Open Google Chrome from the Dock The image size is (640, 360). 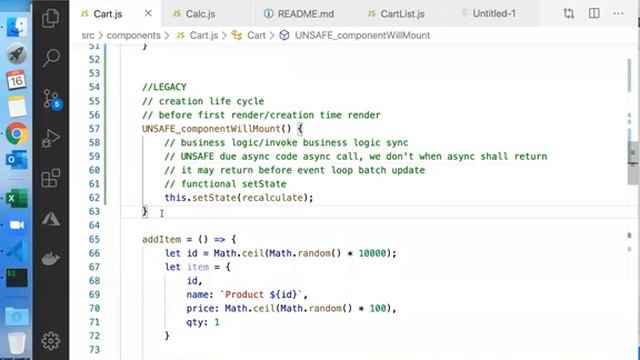click(16, 133)
